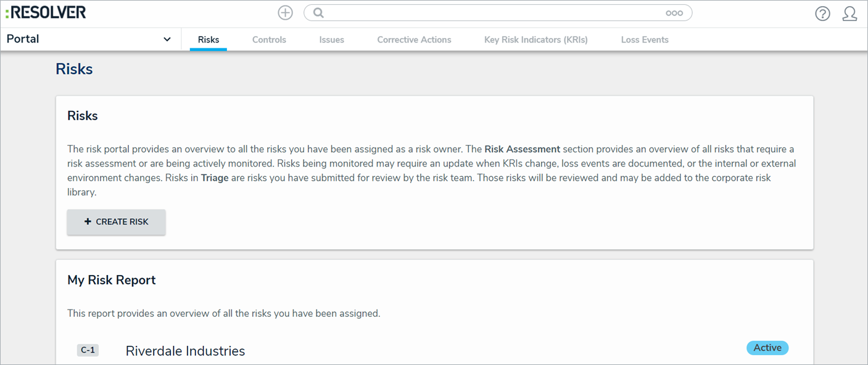Open the search options ellipsis

point(674,13)
